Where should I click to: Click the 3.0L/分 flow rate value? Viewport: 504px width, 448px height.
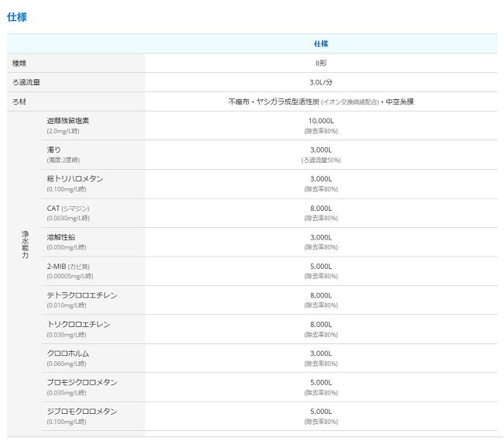[320, 82]
